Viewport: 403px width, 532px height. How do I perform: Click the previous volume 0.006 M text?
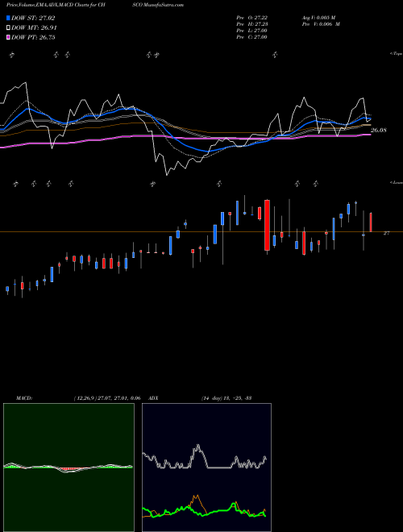pos(321,24)
